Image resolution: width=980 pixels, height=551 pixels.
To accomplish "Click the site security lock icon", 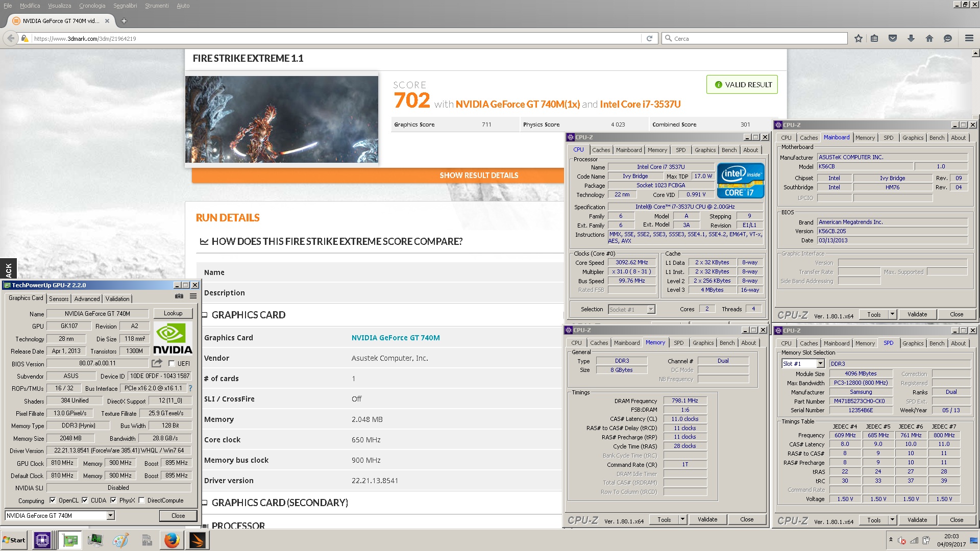I will [24, 38].
